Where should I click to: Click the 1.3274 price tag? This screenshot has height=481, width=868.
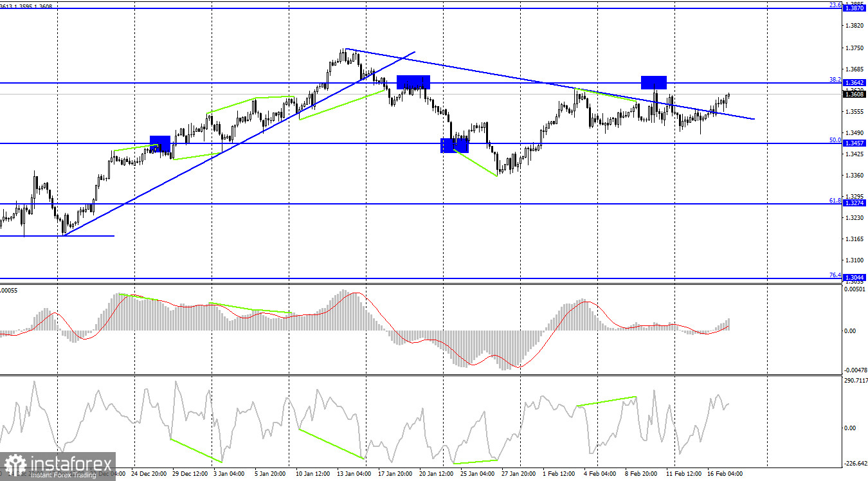coord(854,203)
